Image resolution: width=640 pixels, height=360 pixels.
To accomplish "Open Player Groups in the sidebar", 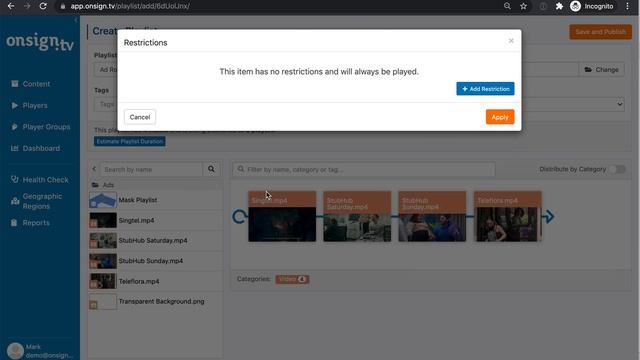I will coord(46,127).
